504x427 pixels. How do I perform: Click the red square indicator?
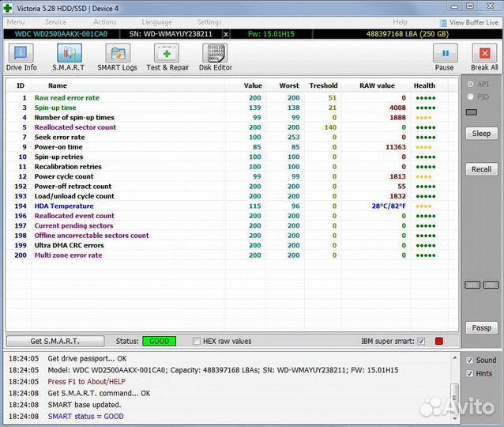tap(439, 342)
